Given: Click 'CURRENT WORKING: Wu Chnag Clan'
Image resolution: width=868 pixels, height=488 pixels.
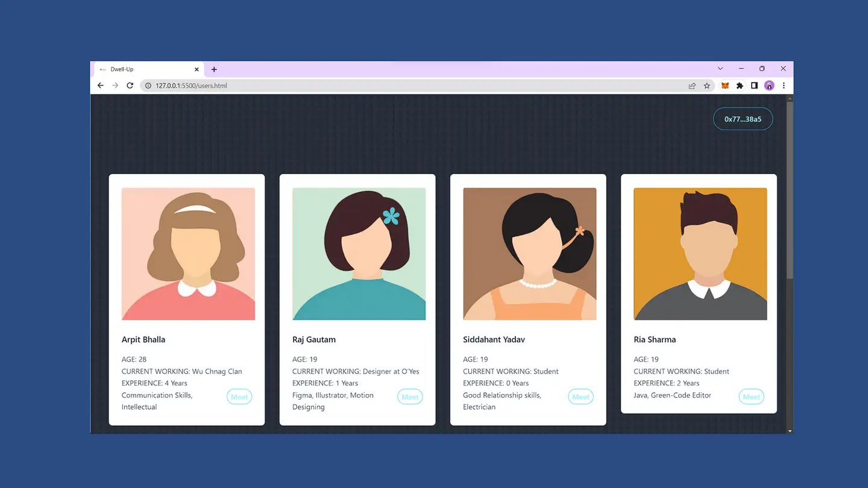Looking at the screenshot, I should click(182, 372).
